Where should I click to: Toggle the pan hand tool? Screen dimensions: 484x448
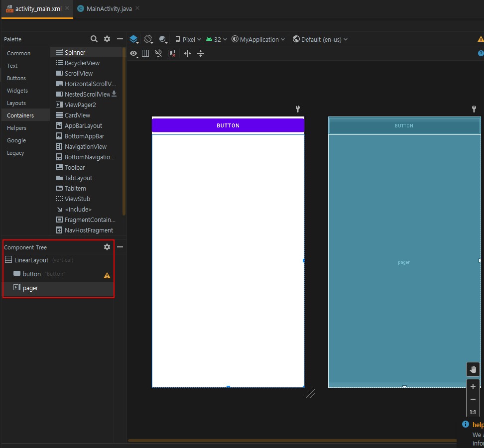[x=473, y=369]
